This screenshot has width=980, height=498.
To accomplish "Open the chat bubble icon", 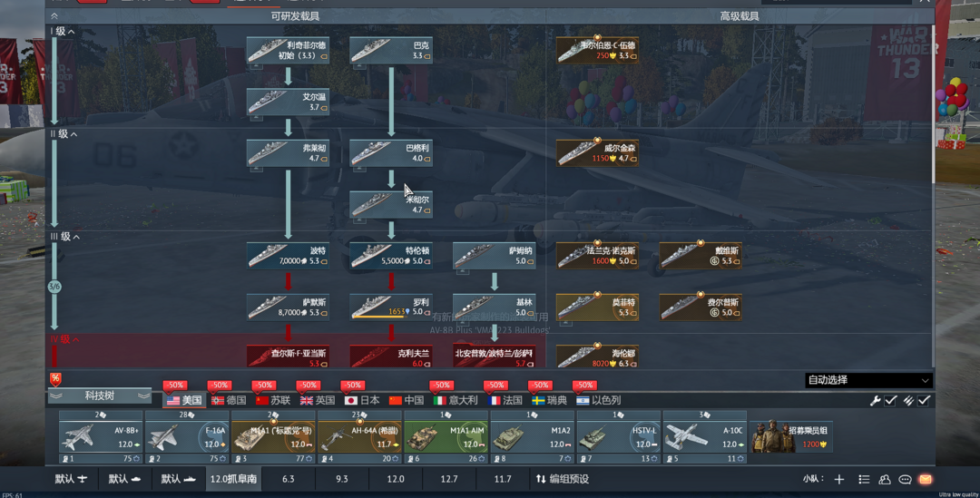I will (x=905, y=479).
